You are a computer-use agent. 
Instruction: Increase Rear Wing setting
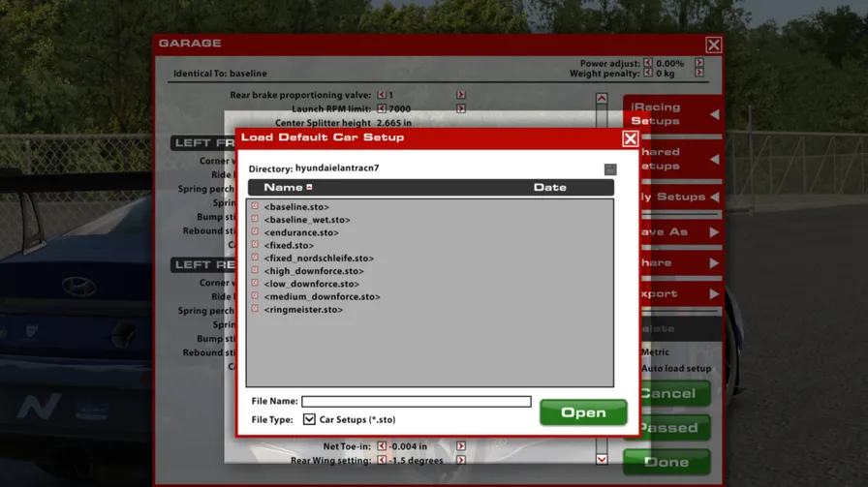tap(460, 459)
